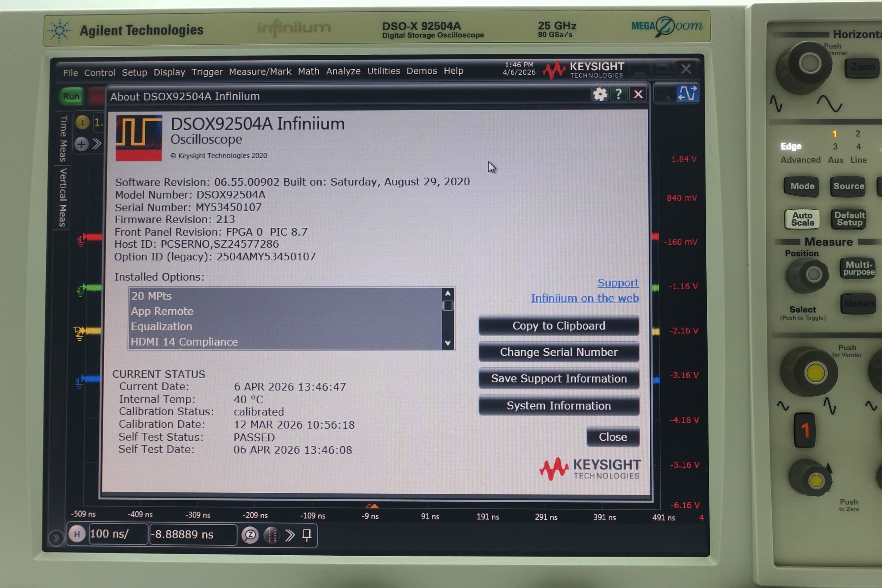Image resolution: width=882 pixels, height=588 pixels.
Task: Open the Utilities menu
Action: tap(384, 71)
